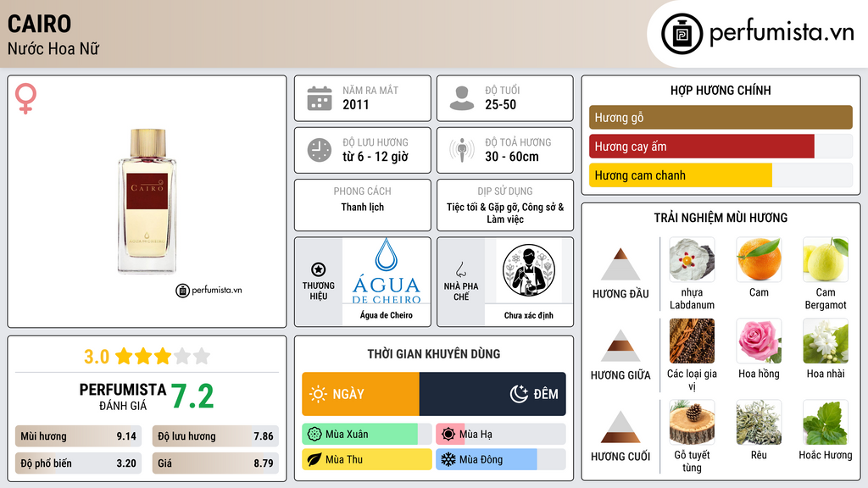Viewport: 868px width, 488px height.
Task: Select the Gỗ tuyết tùng cedar image
Action: tap(692, 422)
